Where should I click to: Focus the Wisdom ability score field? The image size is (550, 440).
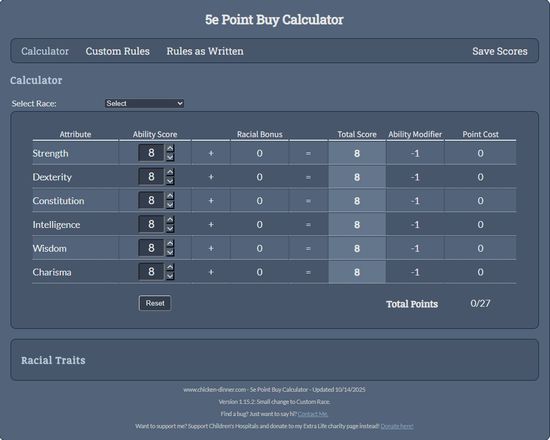[151, 248]
